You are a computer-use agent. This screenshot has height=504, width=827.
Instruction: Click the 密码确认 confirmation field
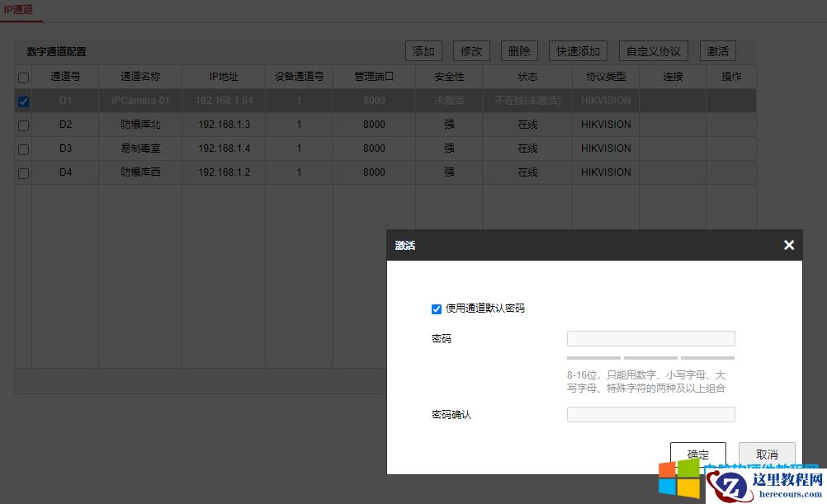(650, 414)
